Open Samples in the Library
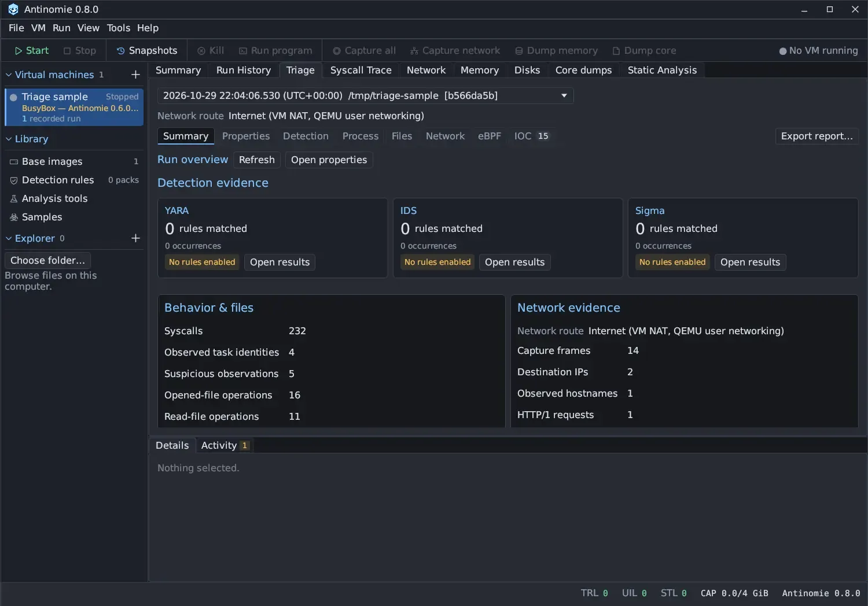The height and width of the screenshot is (606, 868). coord(74,217)
